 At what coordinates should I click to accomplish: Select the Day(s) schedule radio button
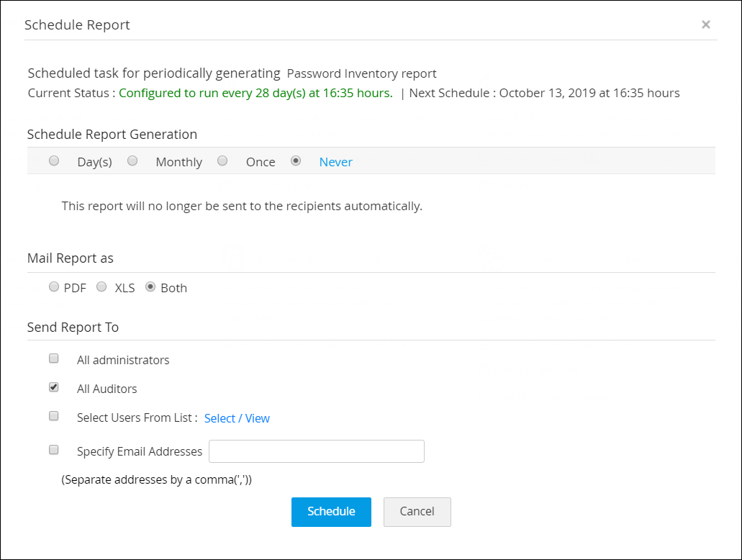(54, 161)
